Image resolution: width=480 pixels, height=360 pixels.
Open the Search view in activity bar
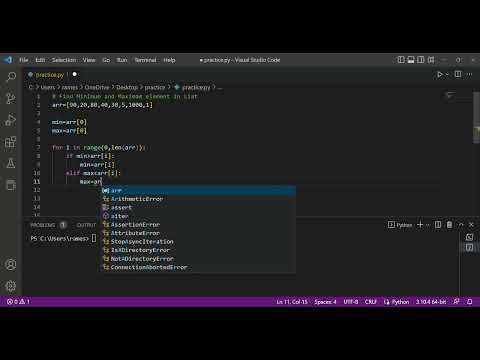pos(11,77)
